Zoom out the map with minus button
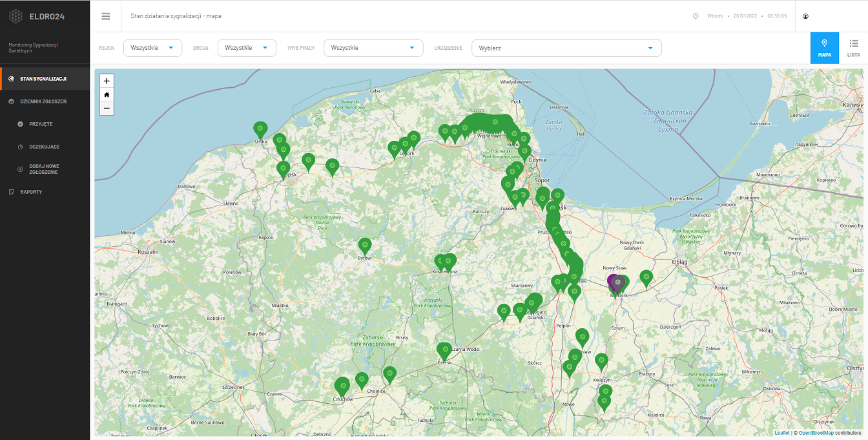 107,108
